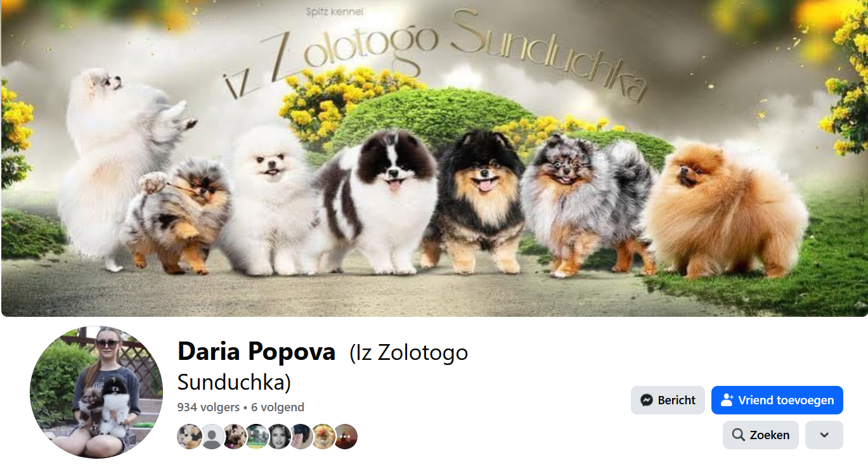Open the orange Pomeranian follower avatar

pyautogui.click(x=323, y=437)
